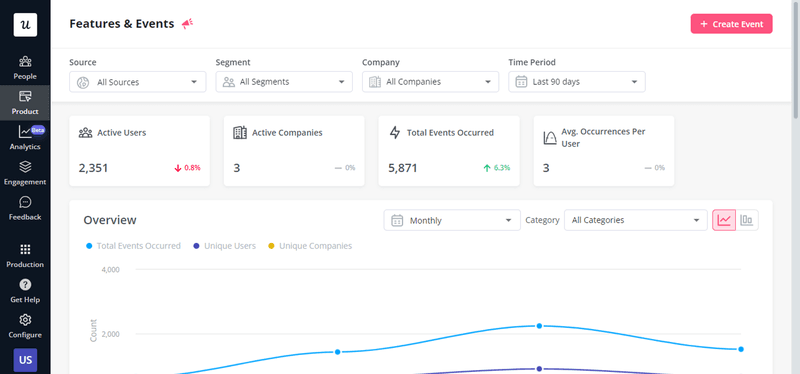
Task: Click the Active Users people icon
Action: coord(85,133)
